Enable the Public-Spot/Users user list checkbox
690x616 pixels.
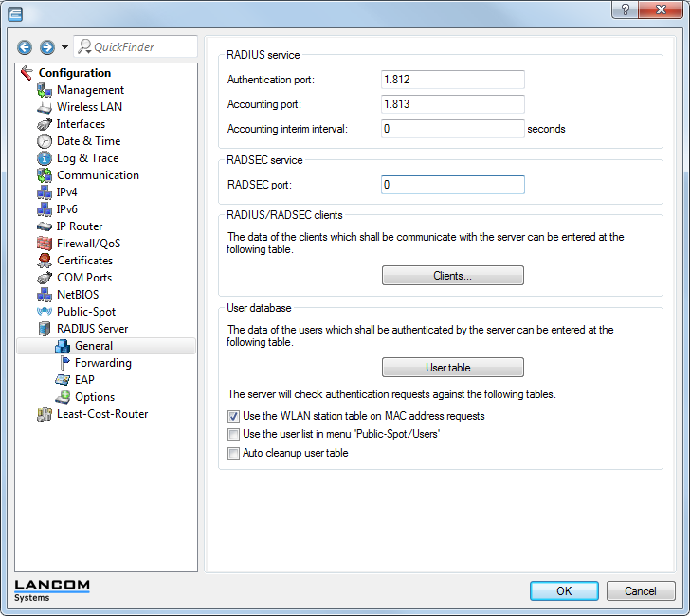[233, 435]
